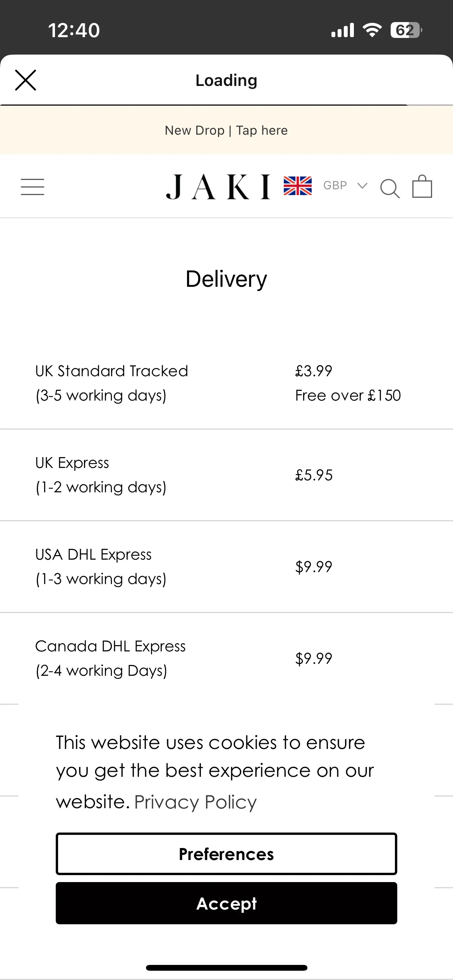453x980 pixels.
Task: Select the UK Standard Tracked row
Action: 226,383
